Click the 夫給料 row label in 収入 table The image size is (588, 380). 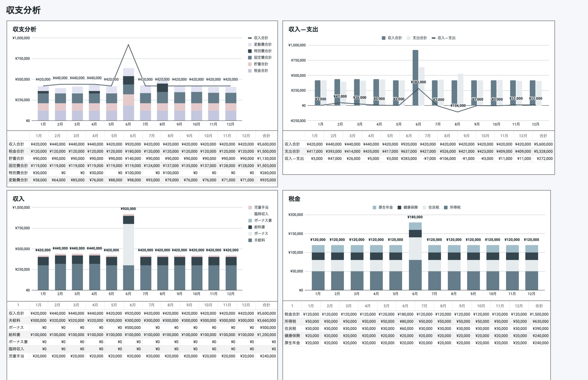point(15,320)
